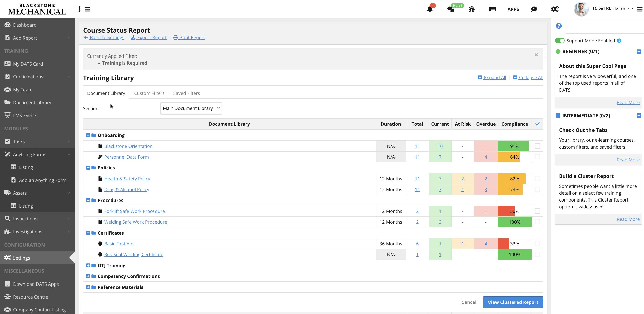Click the blue question mark help icon
The image size is (644, 314).
pos(559,26)
